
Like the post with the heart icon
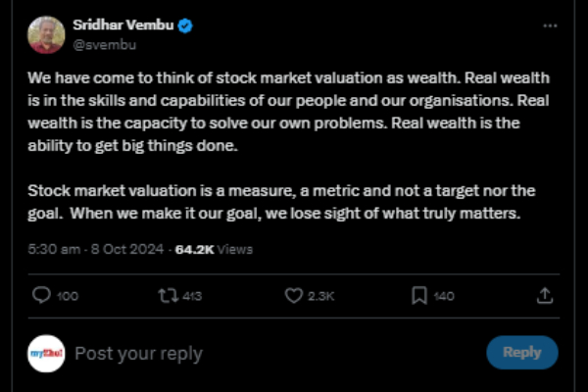pyautogui.click(x=293, y=295)
